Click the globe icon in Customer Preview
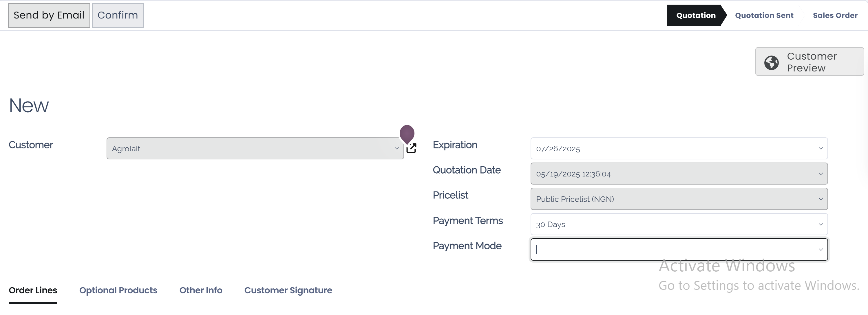Screen dimensions: 868x315 tap(771, 62)
